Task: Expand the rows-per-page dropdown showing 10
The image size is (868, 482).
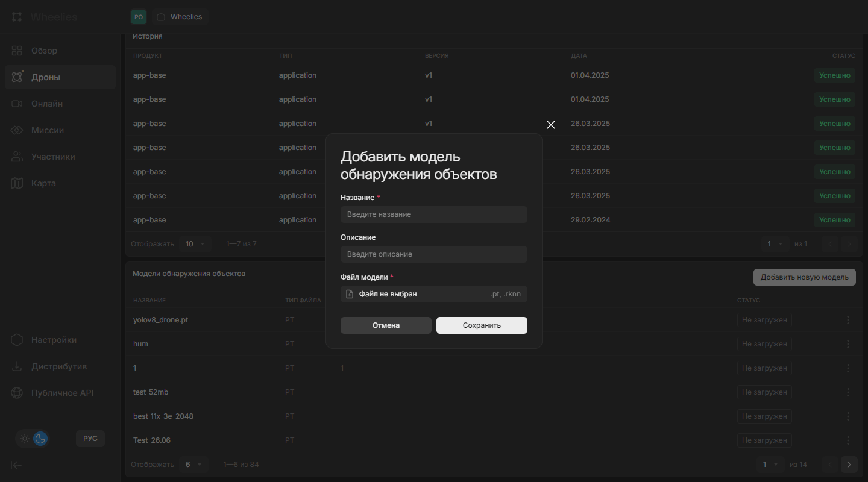Action: 195,244
